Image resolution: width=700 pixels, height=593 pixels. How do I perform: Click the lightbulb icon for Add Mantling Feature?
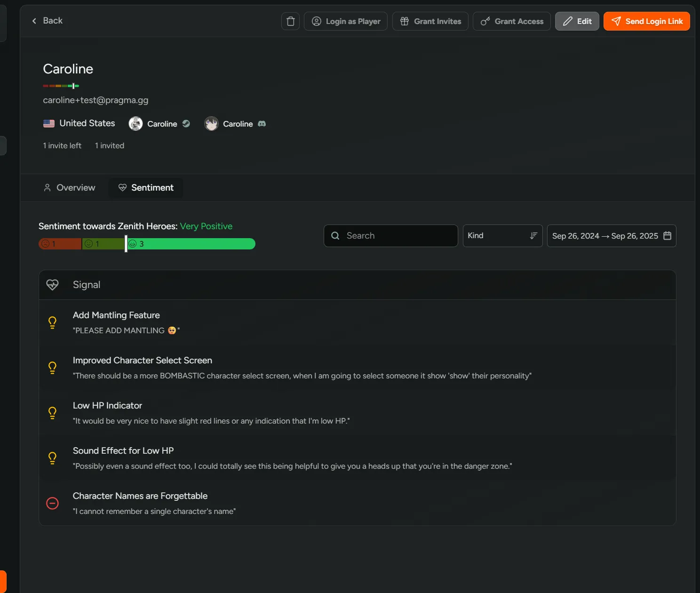click(x=52, y=322)
